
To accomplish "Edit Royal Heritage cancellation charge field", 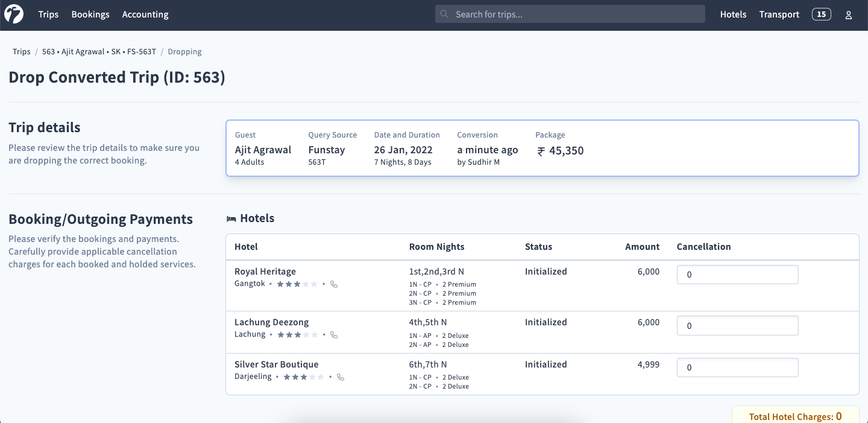I will point(737,275).
